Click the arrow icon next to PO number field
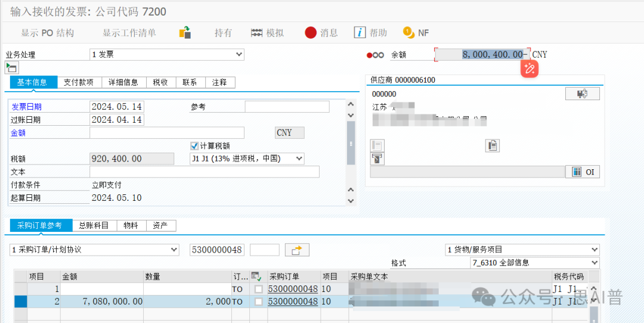 (297, 250)
